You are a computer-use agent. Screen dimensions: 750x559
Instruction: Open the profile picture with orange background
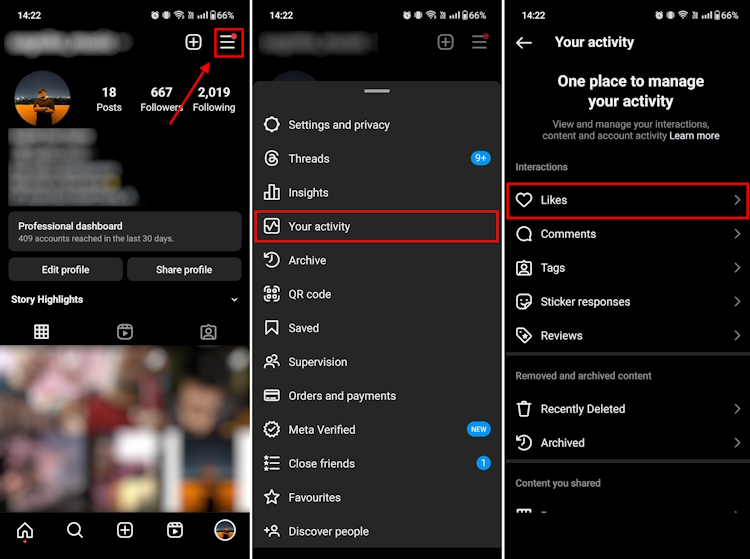click(x=42, y=99)
